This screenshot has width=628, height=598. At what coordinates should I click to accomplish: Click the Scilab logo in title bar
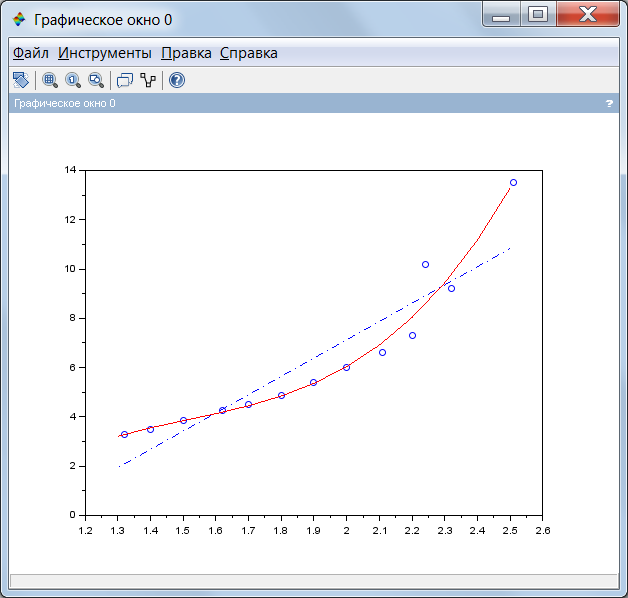click(x=19, y=19)
